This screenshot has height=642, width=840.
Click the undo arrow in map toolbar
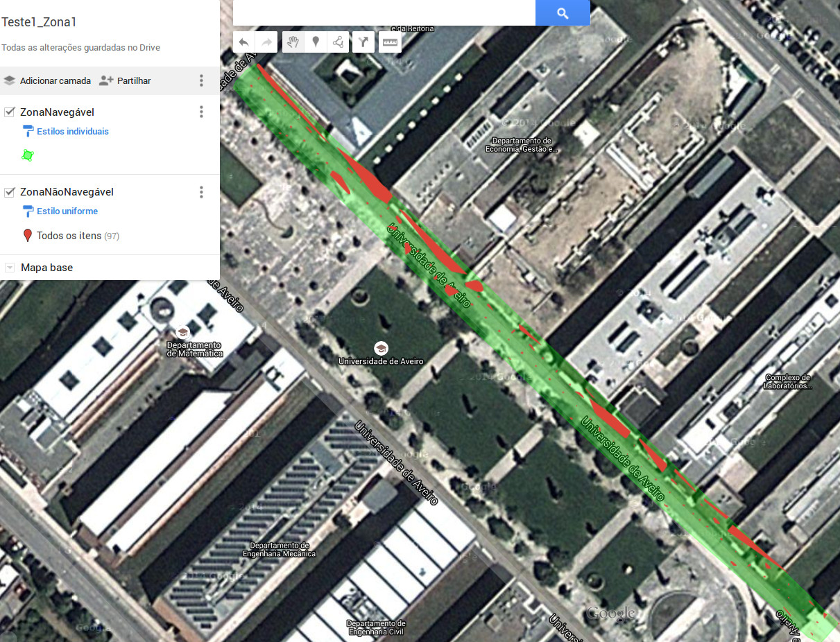[243, 42]
